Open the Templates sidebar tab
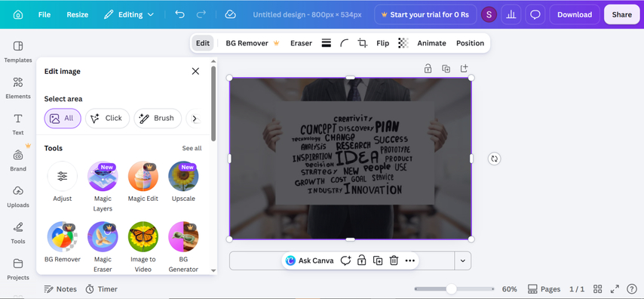The width and height of the screenshot is (644, 299). tap(18, 52)
